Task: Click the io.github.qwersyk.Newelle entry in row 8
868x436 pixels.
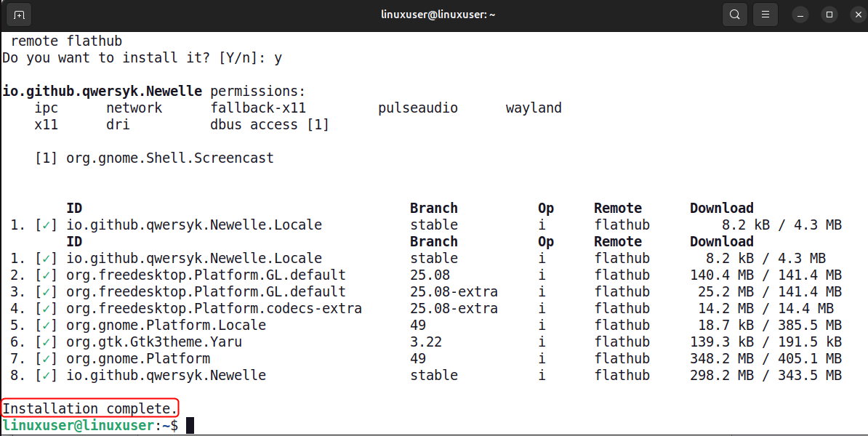Action: pyautogui.click(x=166, y=376)
